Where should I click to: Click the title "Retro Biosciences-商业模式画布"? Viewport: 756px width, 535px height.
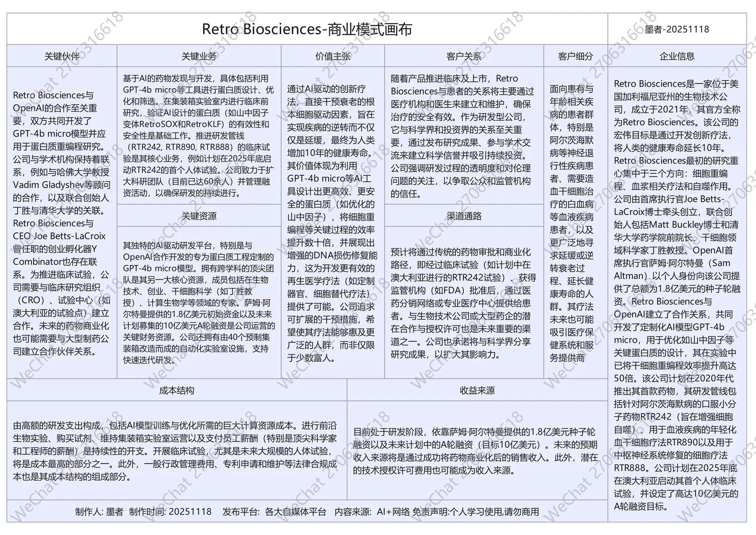point(307,29)
